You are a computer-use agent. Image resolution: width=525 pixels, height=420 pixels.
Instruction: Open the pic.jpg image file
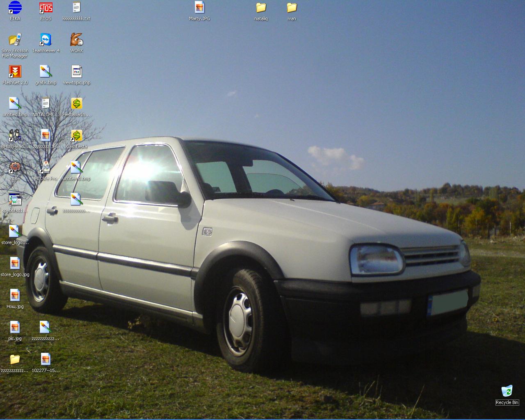pyautogui.click(x=15, y=328)
